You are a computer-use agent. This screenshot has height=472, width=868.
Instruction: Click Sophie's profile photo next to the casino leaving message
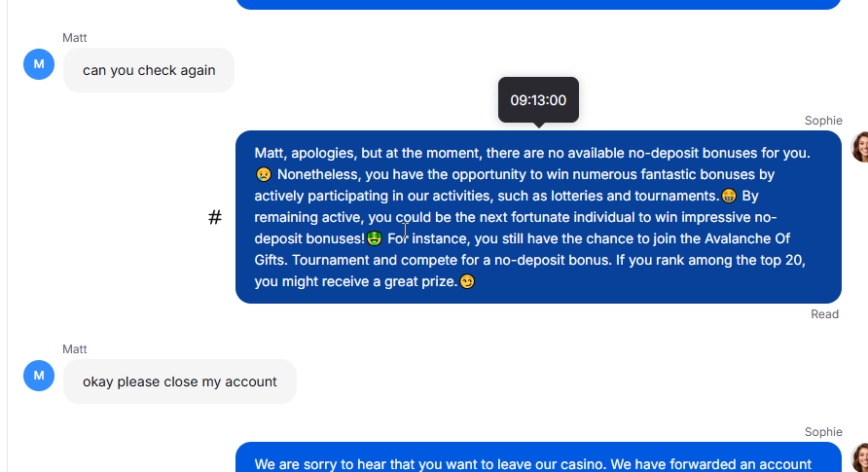pyautogui.click(x=859, y=457)
